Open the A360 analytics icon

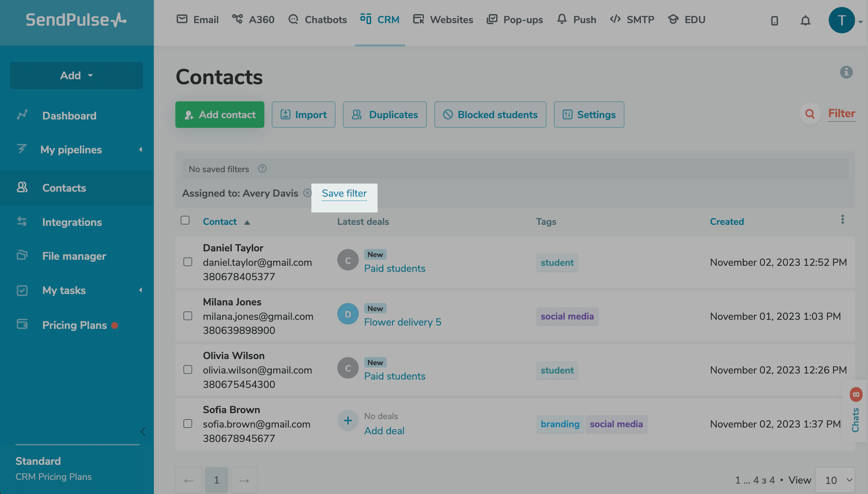click(x=237, y=19)
